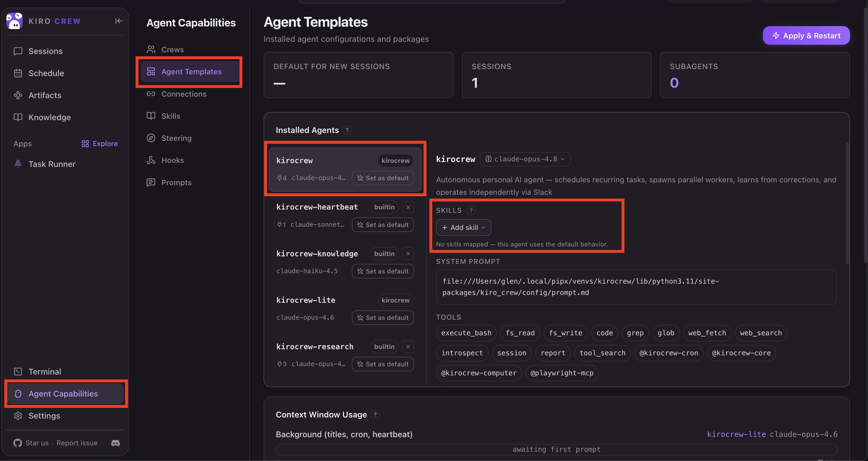Click the Apply & Restart button

[806, 36]
